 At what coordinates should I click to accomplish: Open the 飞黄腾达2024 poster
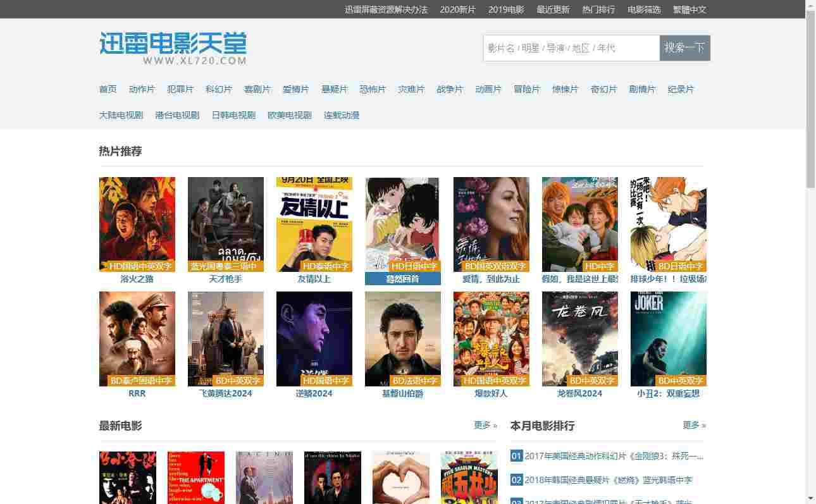point(226,339)
